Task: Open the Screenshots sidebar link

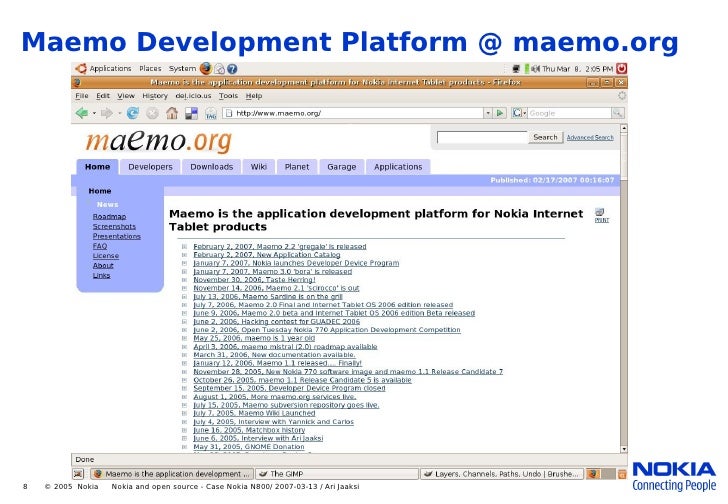Action: click(114, 226)
